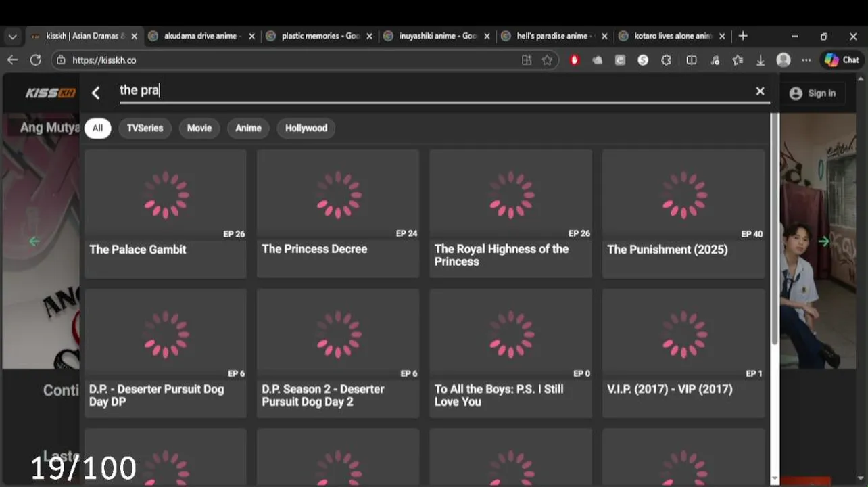Reload the page with the refresh icon
868x487 pixels.
[35, 60]
